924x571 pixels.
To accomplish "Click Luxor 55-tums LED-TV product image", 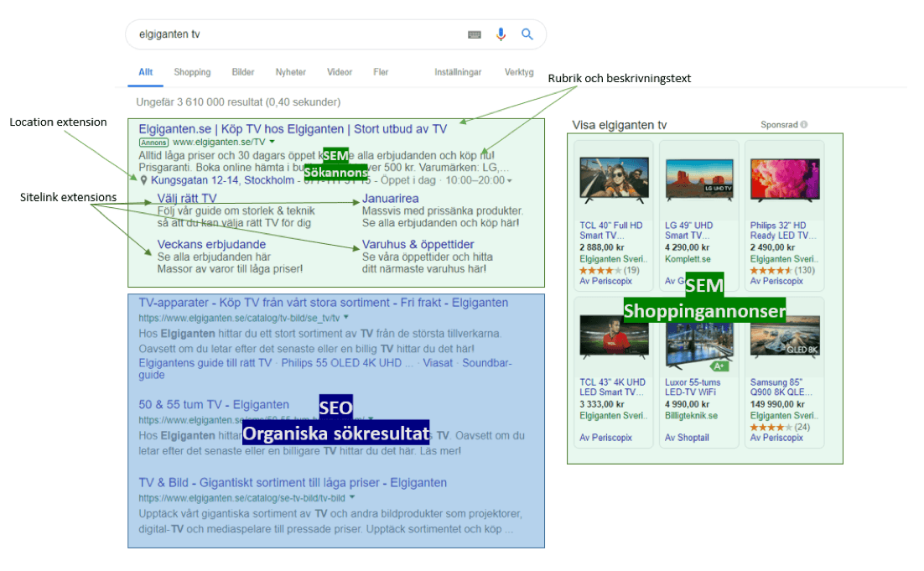I will 699,345.
